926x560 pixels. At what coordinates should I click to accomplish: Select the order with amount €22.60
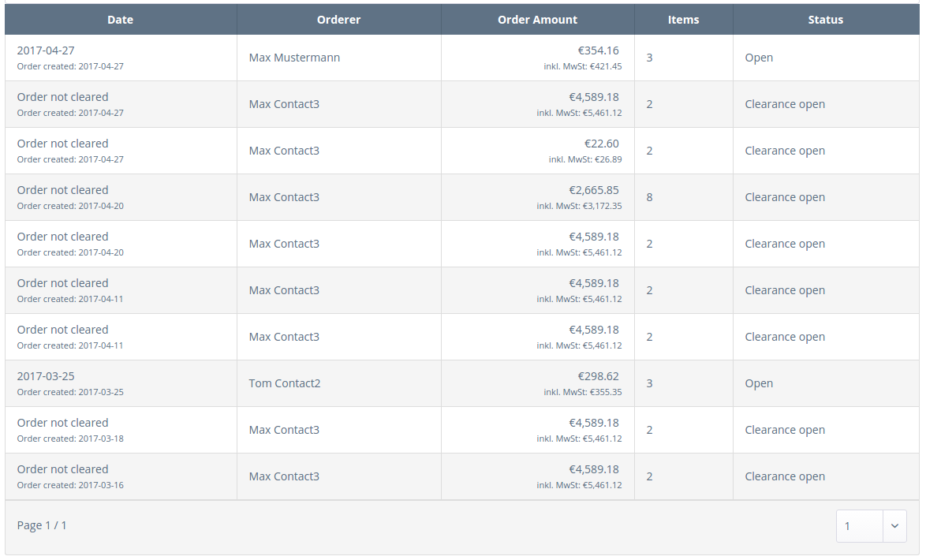point(601,144)
